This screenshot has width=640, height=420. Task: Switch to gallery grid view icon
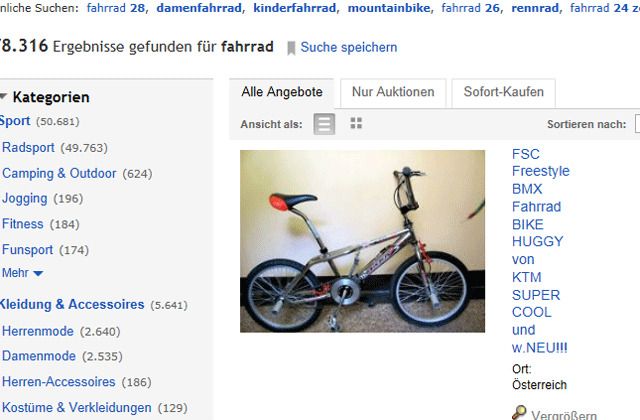(x=356, y=123)
